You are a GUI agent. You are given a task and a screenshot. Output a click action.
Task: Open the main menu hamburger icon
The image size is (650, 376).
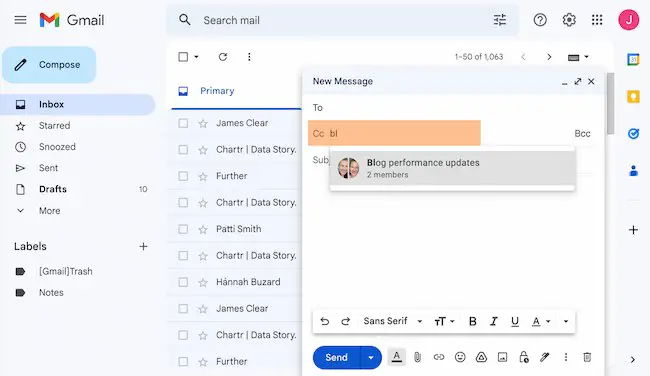click(x=20, y=20)
